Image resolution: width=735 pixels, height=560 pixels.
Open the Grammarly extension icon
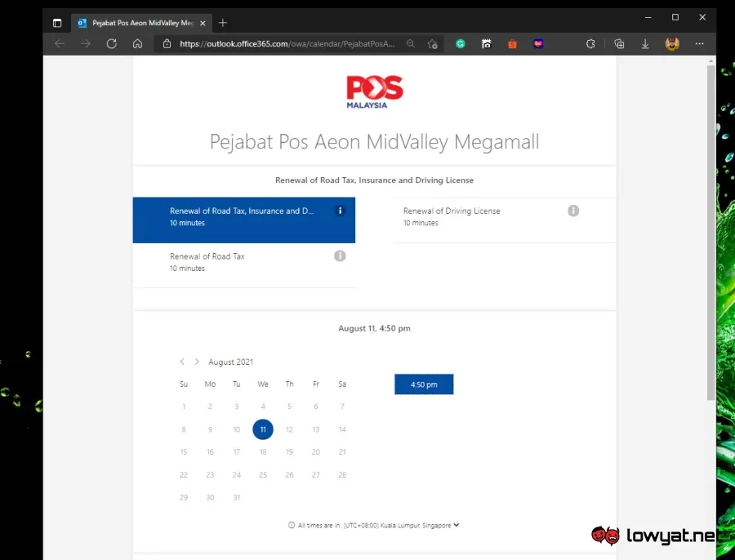pos(461,43)
